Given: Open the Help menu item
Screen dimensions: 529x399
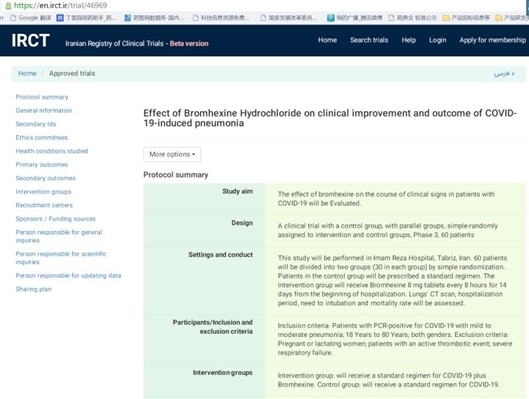Looking at the screenshot, I should (x=409, y=40).
